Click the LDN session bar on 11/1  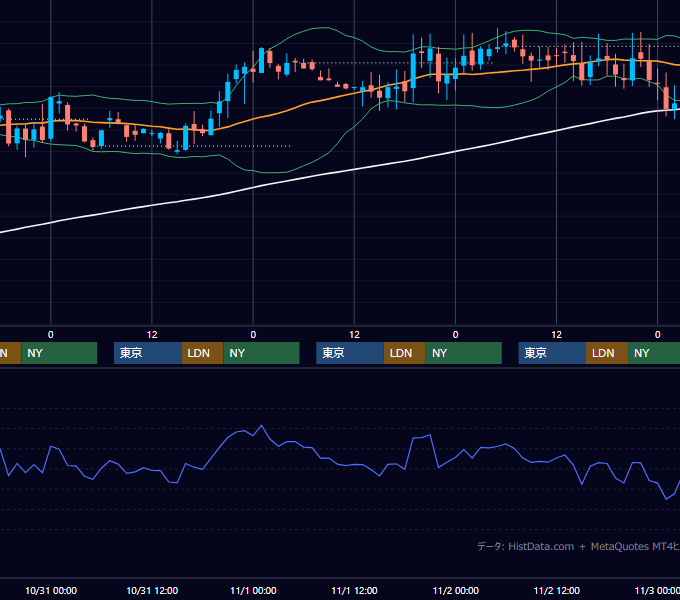tap(405, 353)
